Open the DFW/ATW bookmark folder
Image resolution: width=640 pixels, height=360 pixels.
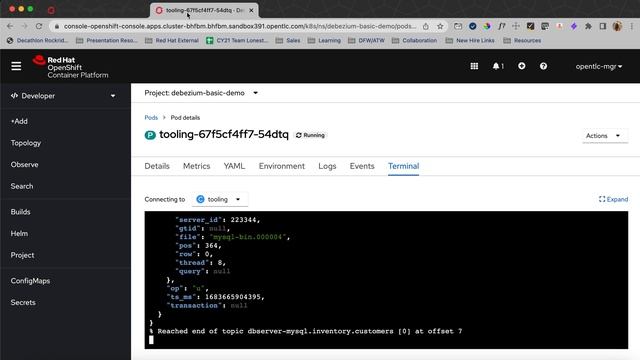pyautogui.click(x=366, y=40)
